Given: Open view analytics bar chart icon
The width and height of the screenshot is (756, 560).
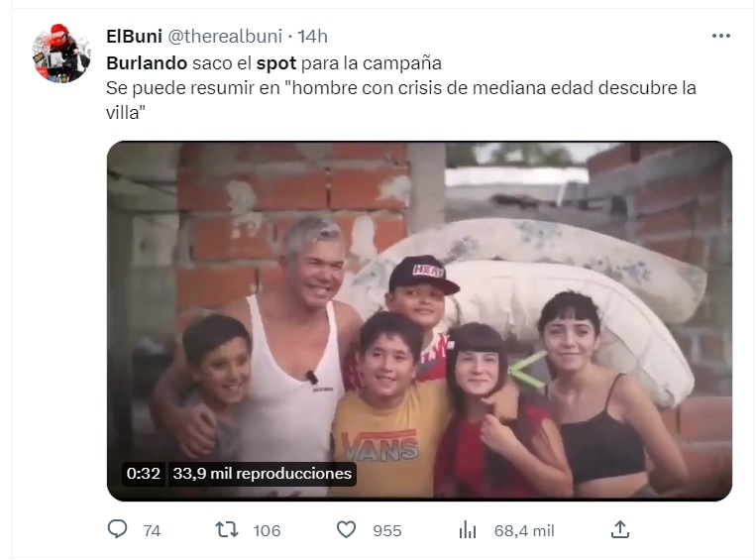Looking at the screenshot, I should pos(468,529).
